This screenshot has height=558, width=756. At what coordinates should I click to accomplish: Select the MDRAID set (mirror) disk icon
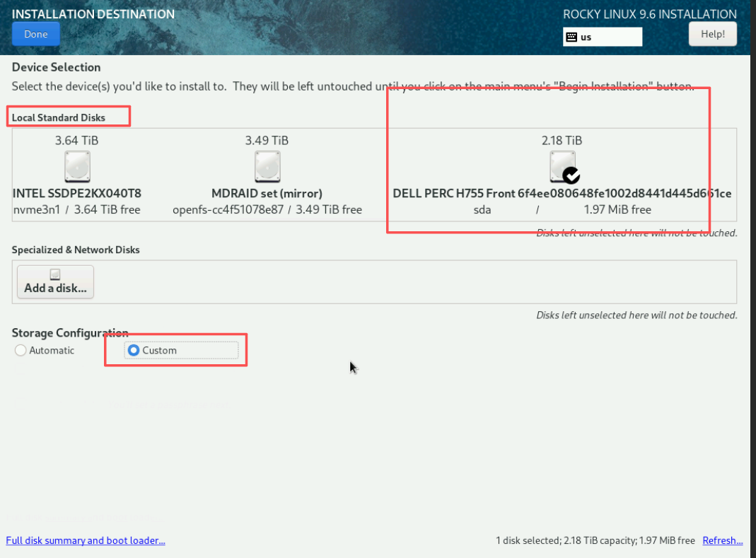(x=267, y=167)
